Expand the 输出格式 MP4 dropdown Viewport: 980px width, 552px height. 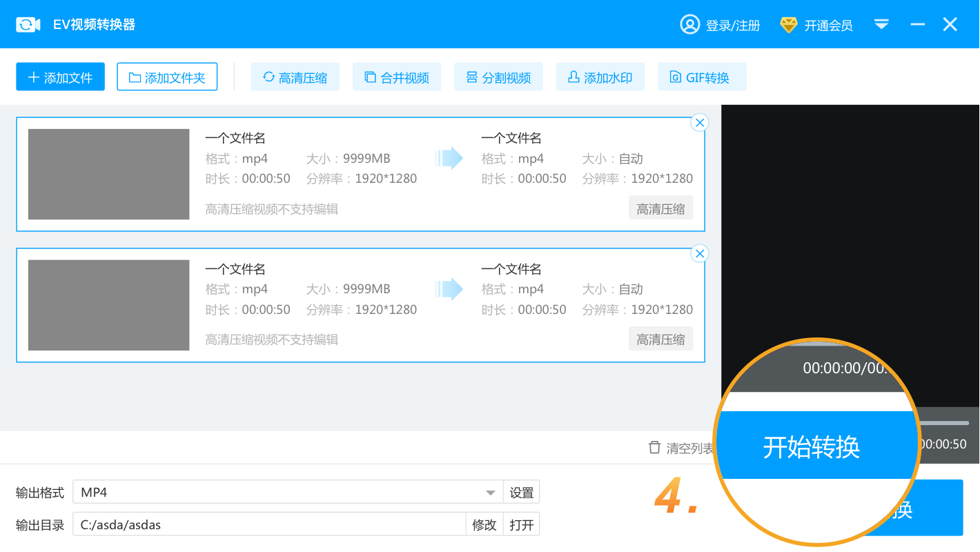490,493
